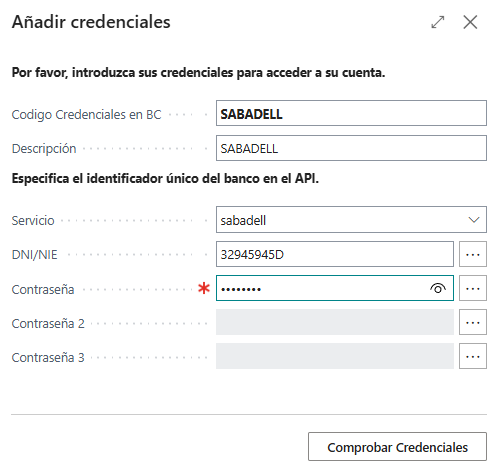The image size is (500, 462).
Task: Click the greyed Contraseña 2 field
Action: (x=335, y=322)
